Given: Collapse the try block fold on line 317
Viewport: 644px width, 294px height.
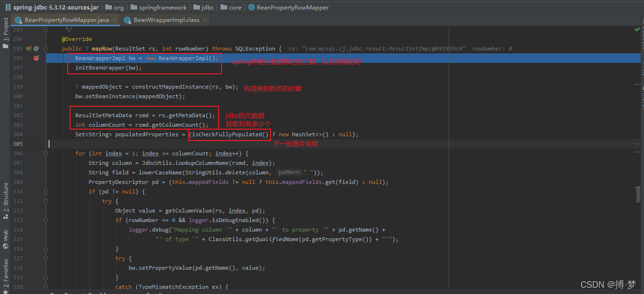Looking at the screenshot, I should tap(46, 258).
